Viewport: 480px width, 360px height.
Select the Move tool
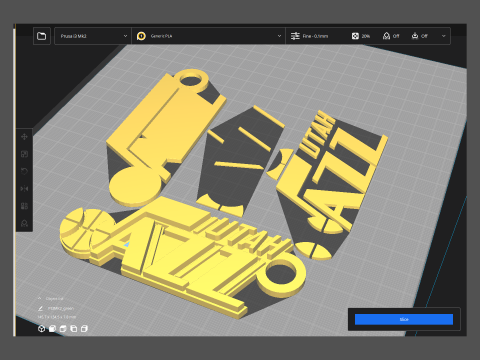(x=24, y=137)
